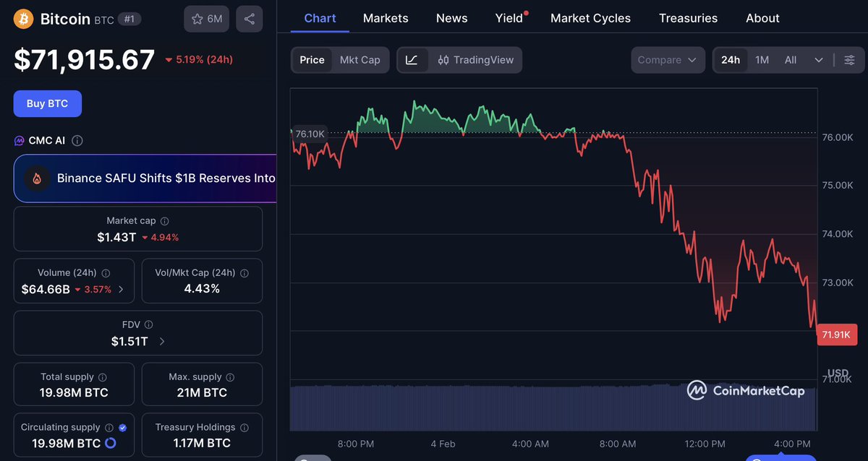The width and height of the screenshot is (868, 461).
Task: Click the 21M BTC max supply value
Action: pyautogui.click(x=202, y=393)
